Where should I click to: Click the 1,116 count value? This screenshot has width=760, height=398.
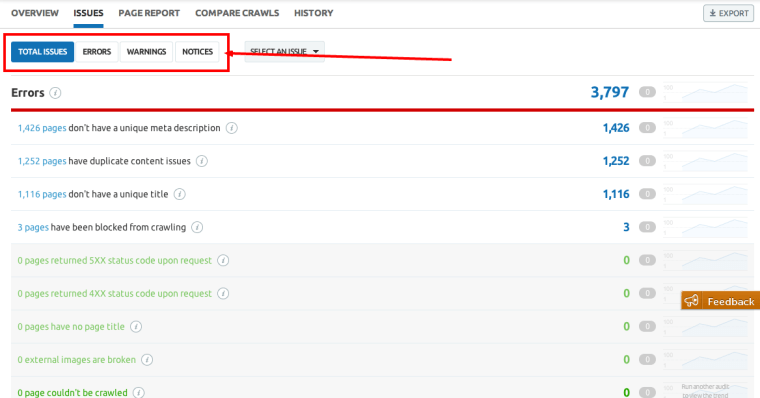tap(616, 194)
